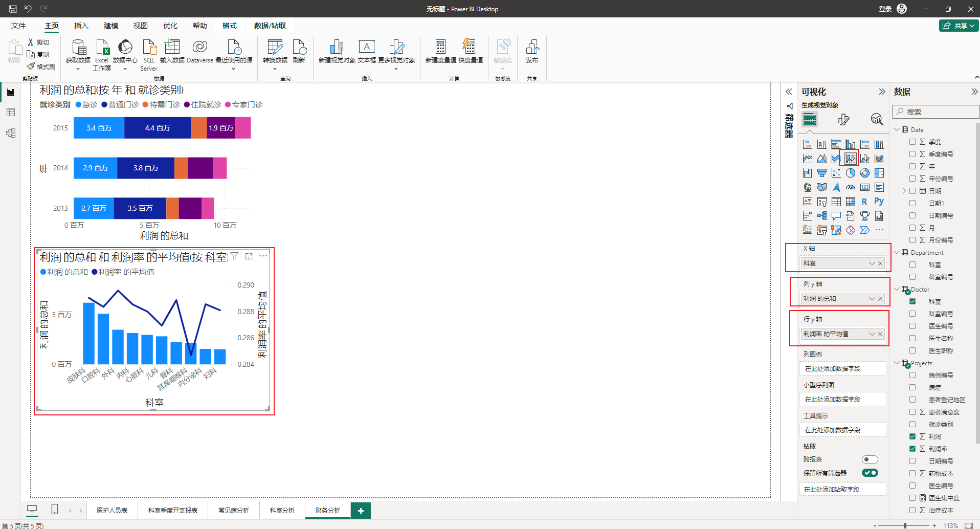The height and width of the screenshot is (529, 980).
Task: Open the 视图 ribbon tab
Action: (141, 26)
